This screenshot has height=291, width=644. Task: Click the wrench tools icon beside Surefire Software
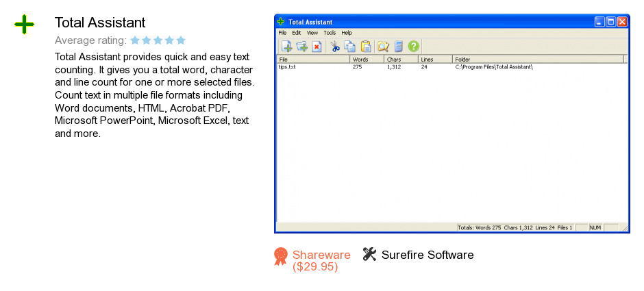point(370,255)
